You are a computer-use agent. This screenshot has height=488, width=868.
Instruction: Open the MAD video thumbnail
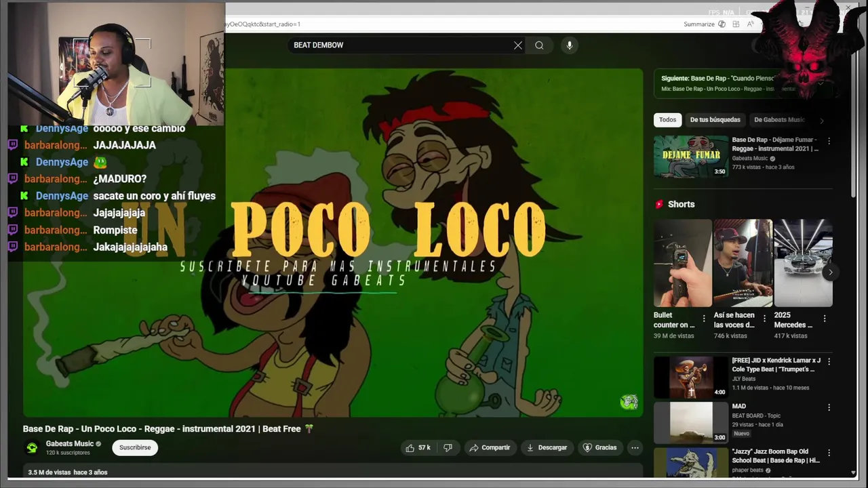690,422
